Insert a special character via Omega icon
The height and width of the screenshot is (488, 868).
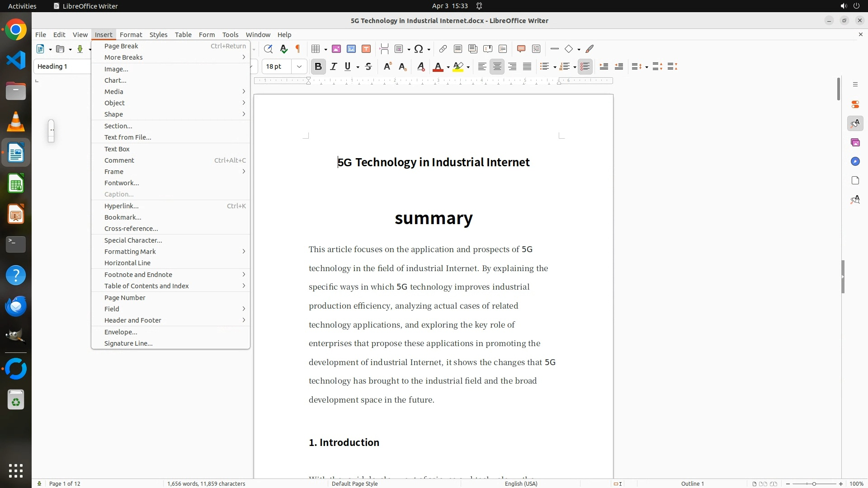tap(419, 49)
